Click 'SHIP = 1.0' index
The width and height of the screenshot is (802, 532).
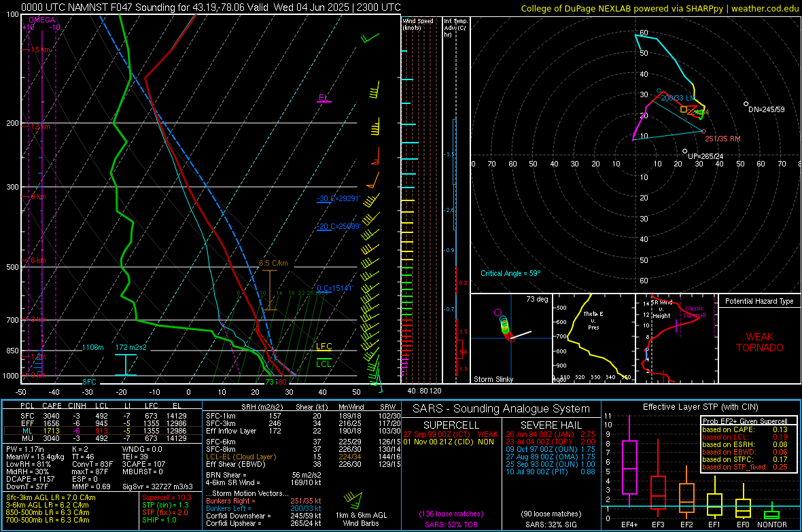point(159,520)
